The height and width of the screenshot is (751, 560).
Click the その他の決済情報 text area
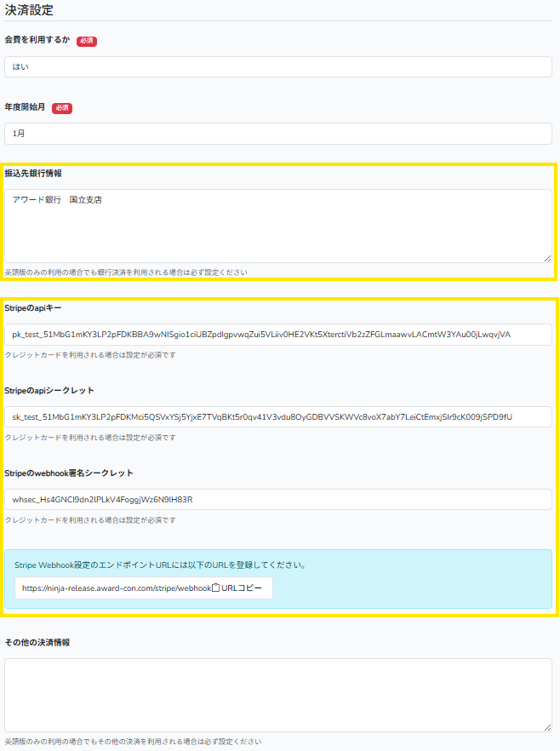[x=277, y=694]
